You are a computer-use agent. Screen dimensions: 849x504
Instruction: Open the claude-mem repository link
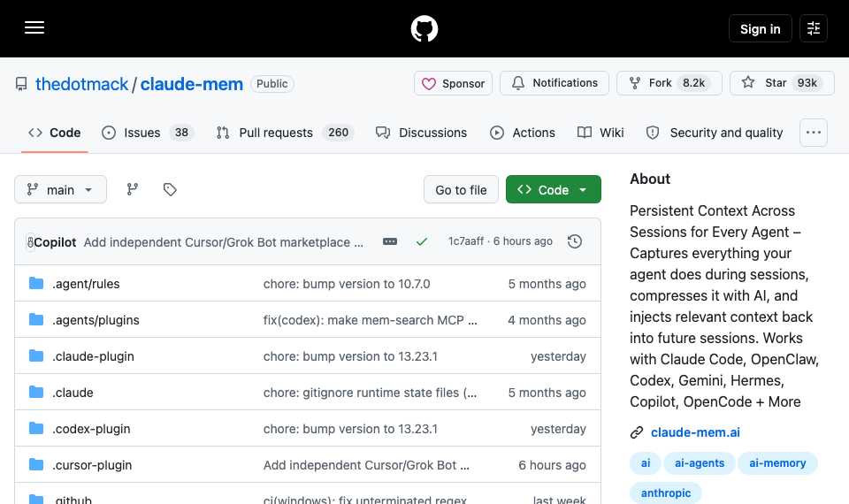tap(192, 84)
